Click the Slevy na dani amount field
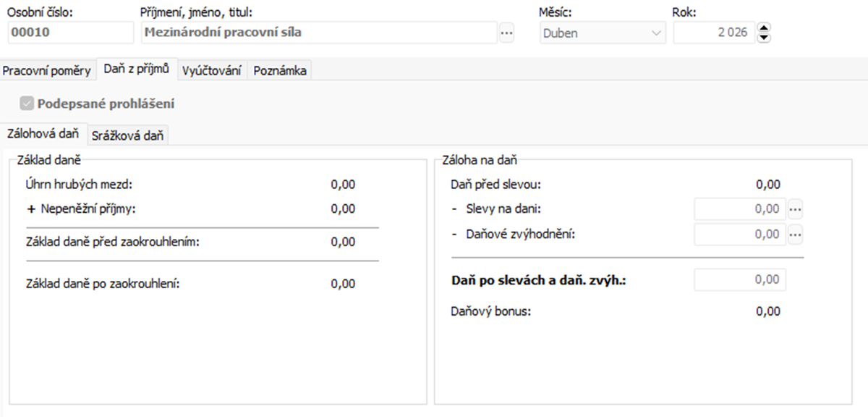This screenshot has height=417, width=868. tap(739, 209)
